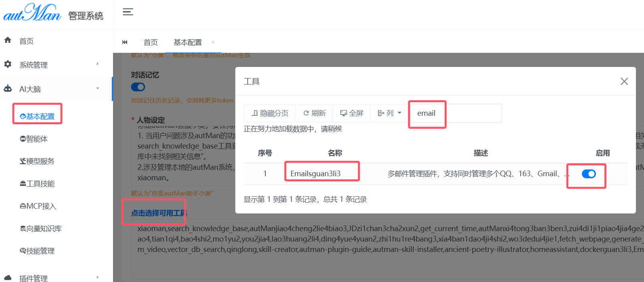
Task: Click the 系统管理 gear icon
Action: (8, 64)
